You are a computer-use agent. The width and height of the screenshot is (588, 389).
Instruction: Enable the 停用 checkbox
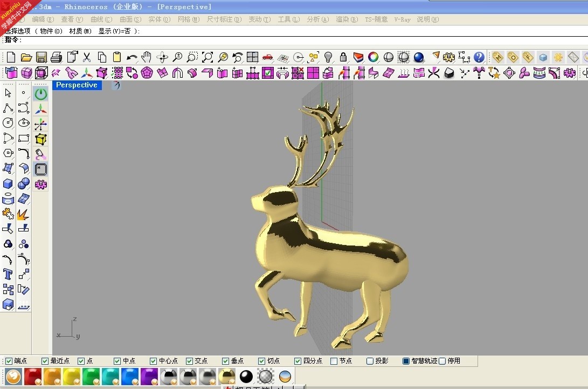point(442,361)
